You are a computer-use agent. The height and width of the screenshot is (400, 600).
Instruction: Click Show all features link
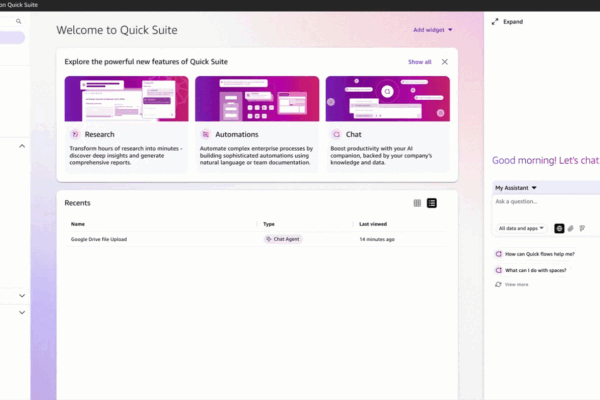click(x=419, y=62)
